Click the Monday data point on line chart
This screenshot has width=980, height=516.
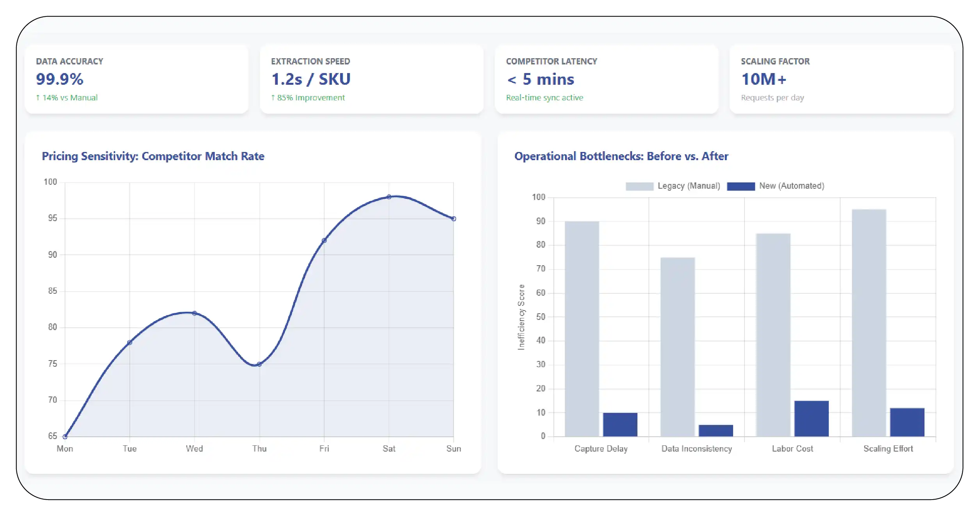(x=65, y=436)
